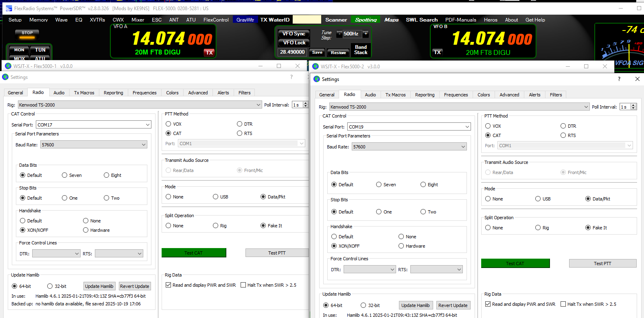Select 32-bit Hamlib in Flex5000-1

tap(50, 286)
